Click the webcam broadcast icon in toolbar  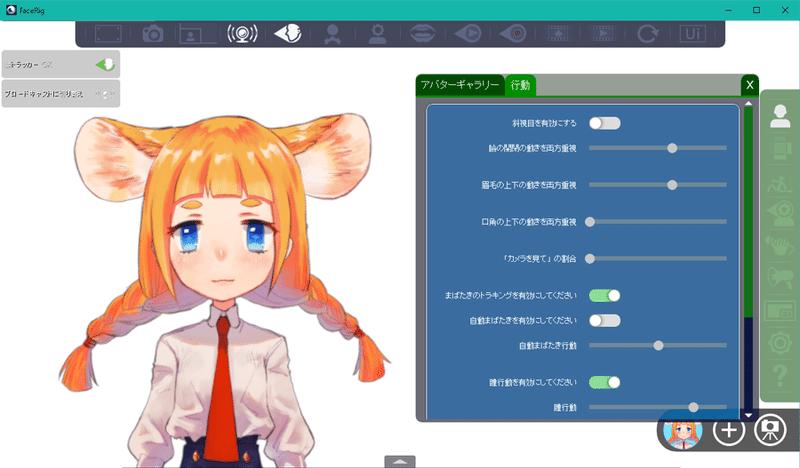[242, 34]
